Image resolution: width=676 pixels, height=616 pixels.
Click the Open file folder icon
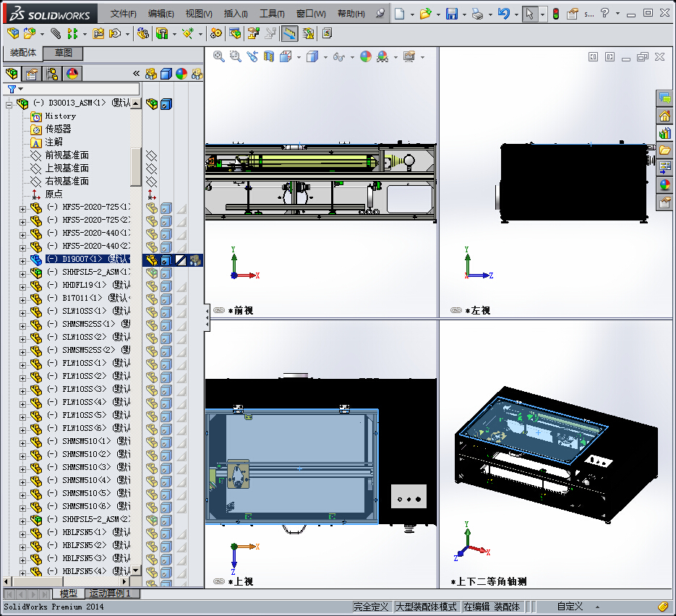point(426,14)
